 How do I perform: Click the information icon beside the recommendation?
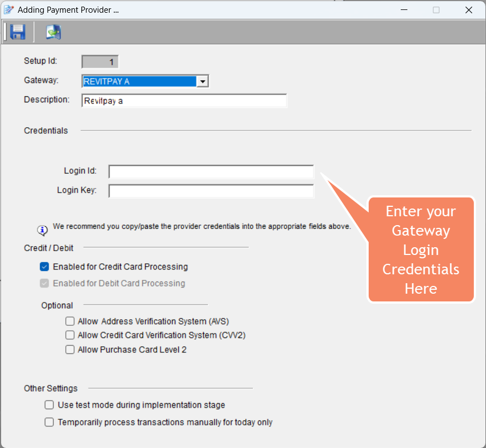click(x=42, y=230)
